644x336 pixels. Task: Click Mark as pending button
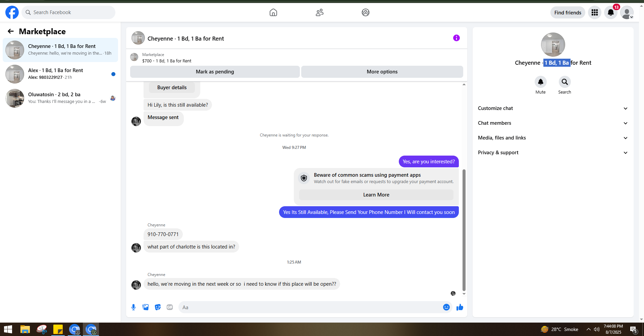215,72
